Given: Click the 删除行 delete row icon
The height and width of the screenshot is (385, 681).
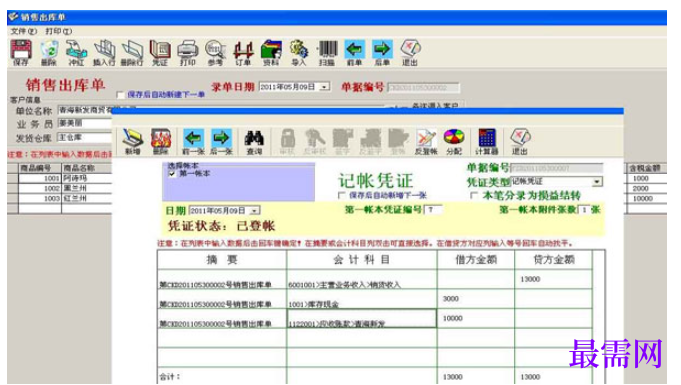Looking at the screenshot, I should click(132, 53).
